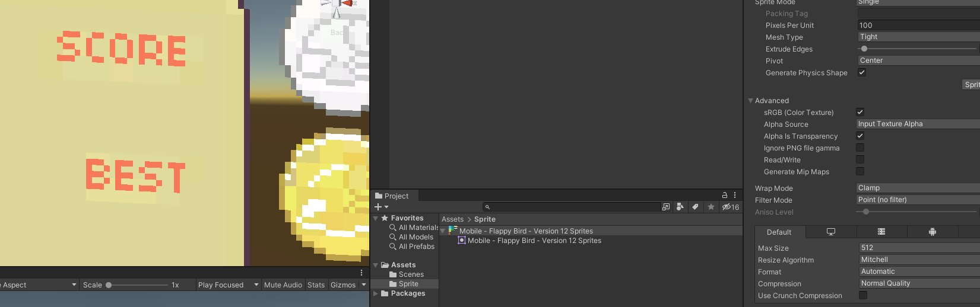Viewport: 980px width, 307px height.
Task: Enable Read/Write checkbox
Action: pyautogui.click(x=860, y=159)
